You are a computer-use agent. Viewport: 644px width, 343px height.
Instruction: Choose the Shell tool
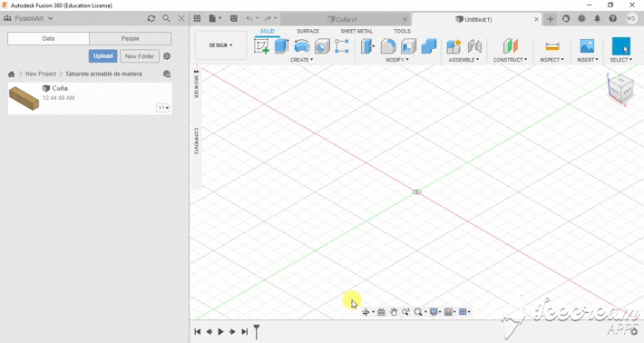pyautogui.click(x=408, y=46)
